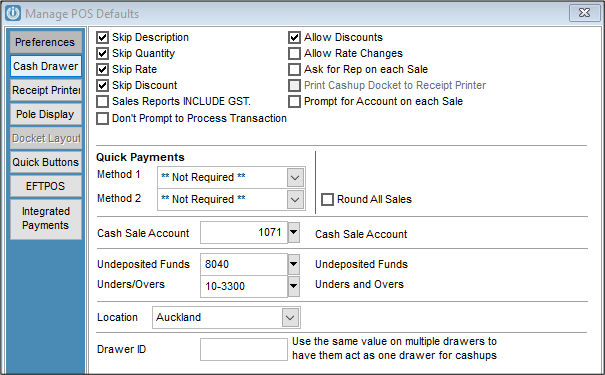
Task: Open the Preferences tab
Action: point(46,42)
